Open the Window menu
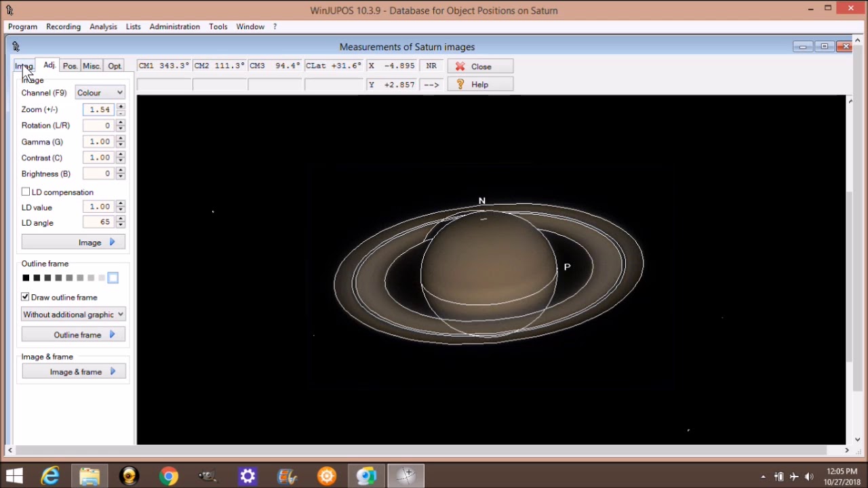Screen dimensions: 868x488 pyautogui.click(x=250, y=26)
